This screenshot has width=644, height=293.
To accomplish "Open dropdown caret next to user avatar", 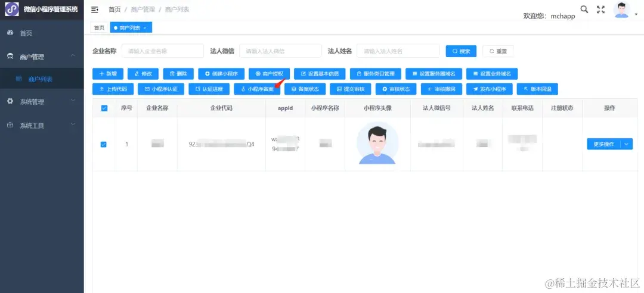I will pyautogui.click(x=637, y=15).
